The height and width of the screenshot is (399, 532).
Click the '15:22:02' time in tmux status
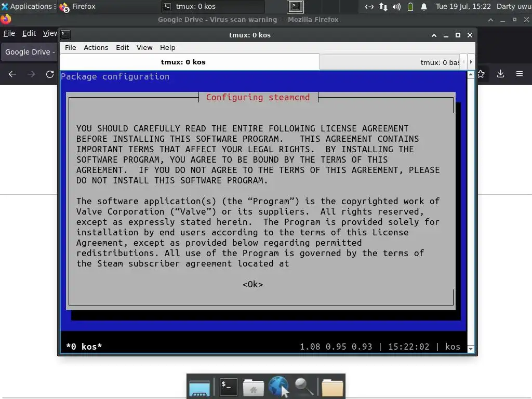click(x=408, y=347)
